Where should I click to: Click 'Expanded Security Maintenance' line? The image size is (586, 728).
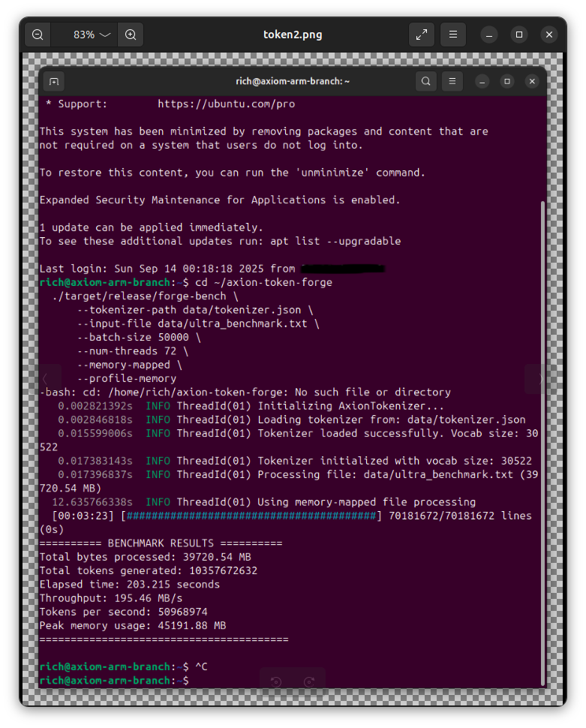[220, 200]
